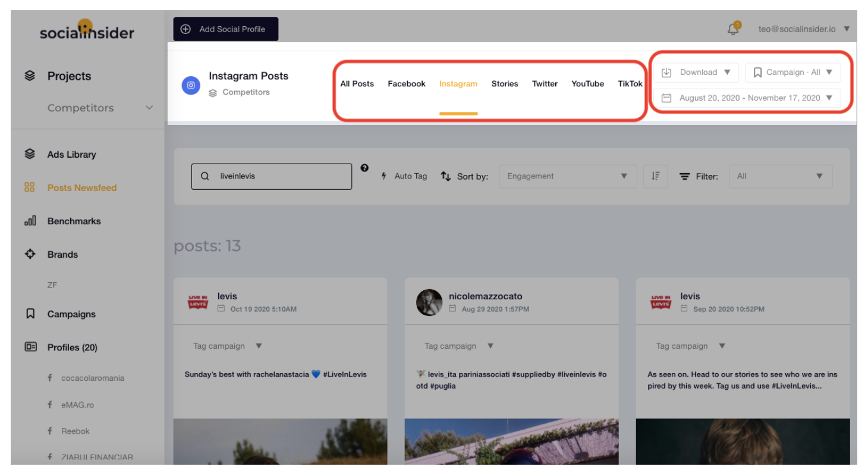Open the Filter All dropdown
The width and height of the screenshot is (868, 476).
pos(781,176)
